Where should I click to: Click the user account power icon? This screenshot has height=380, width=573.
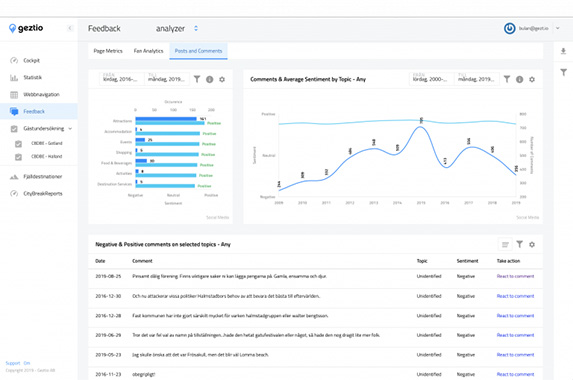[509, 28]
